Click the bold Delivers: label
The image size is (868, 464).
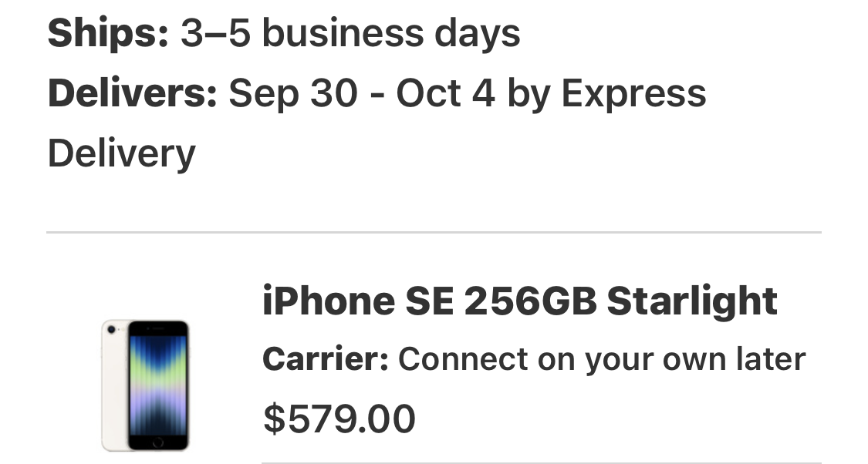coord(132,93)
